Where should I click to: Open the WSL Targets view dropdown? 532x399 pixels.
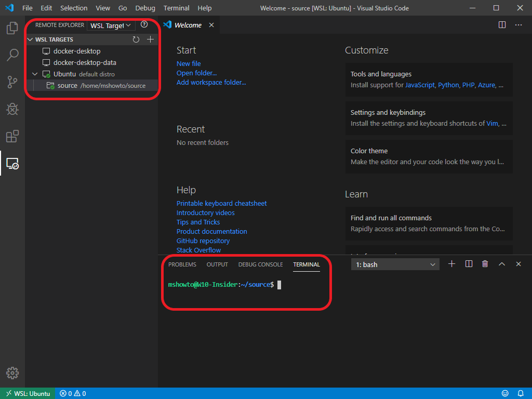[x=111, y=25]
